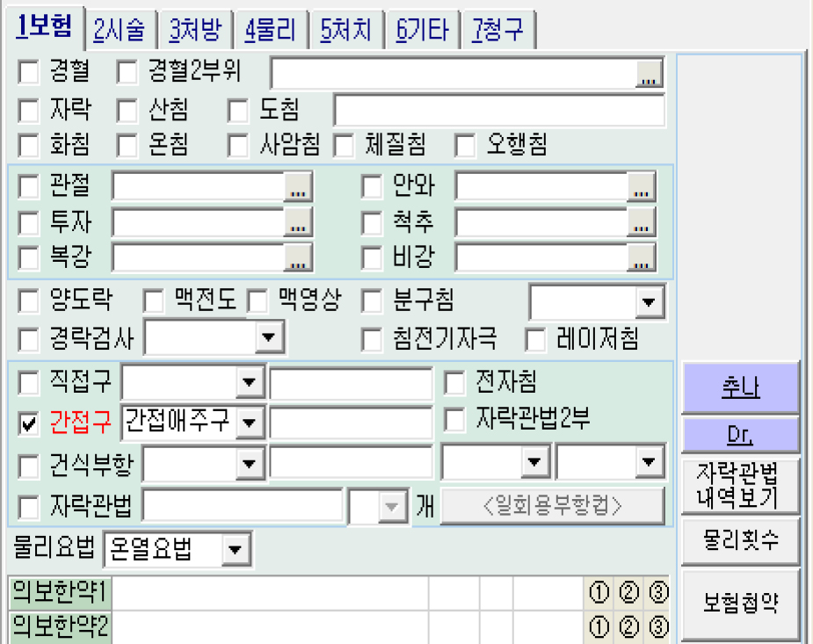Expand the 간접애주구 combo box
The width and height of the screenshot is (813, 644).
pyautogui.click(x=250, y=423)
